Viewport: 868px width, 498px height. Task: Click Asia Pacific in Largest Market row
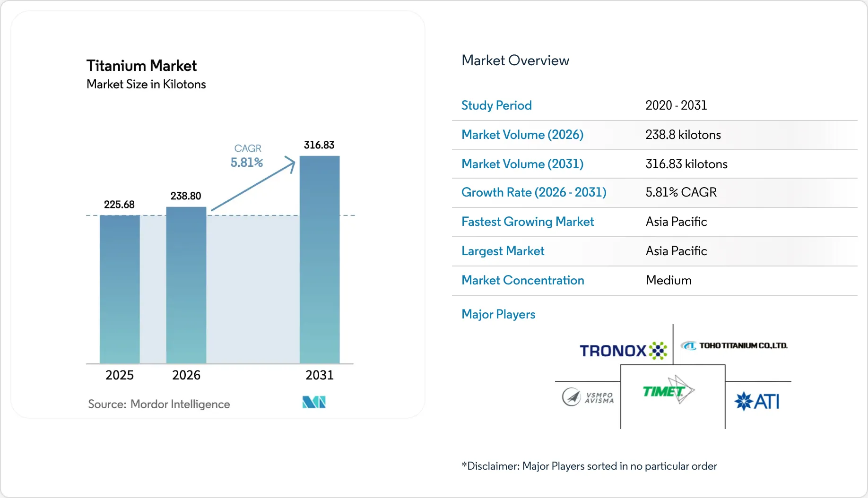click(677, 251)
